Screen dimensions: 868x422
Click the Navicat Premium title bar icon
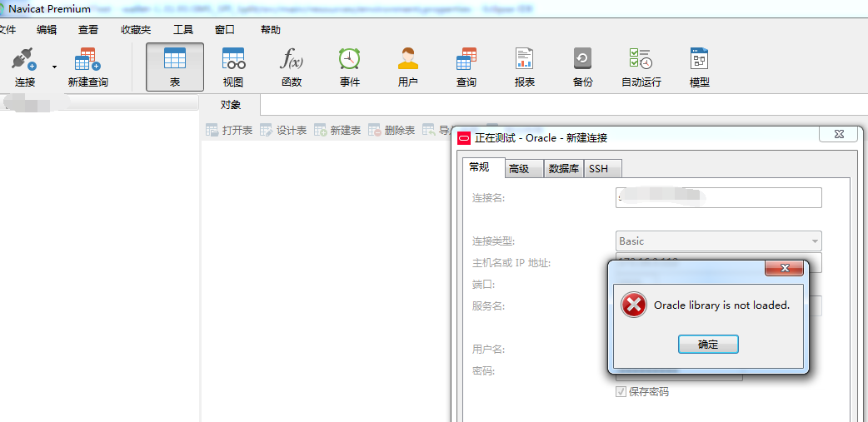(2, 9)
